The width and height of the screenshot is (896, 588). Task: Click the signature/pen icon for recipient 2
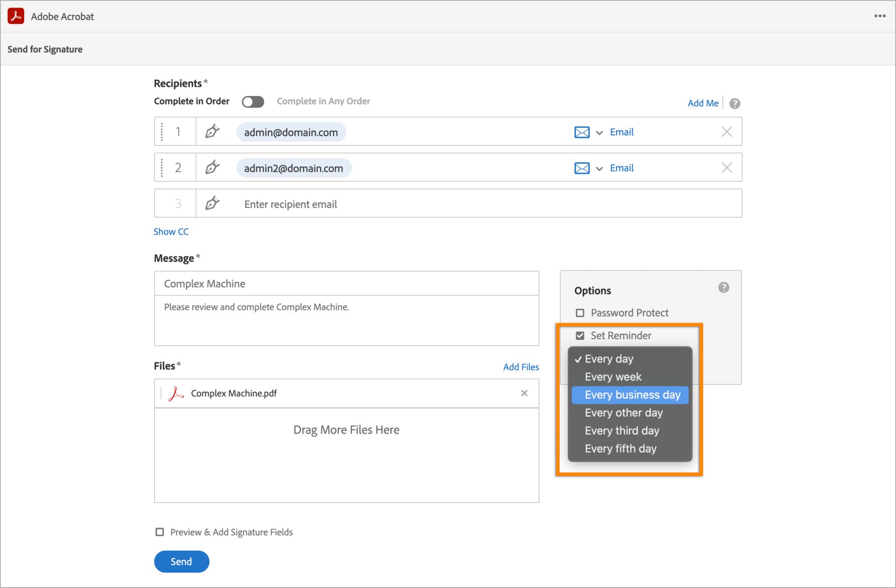pyautogui.click(x=213, y=167)
